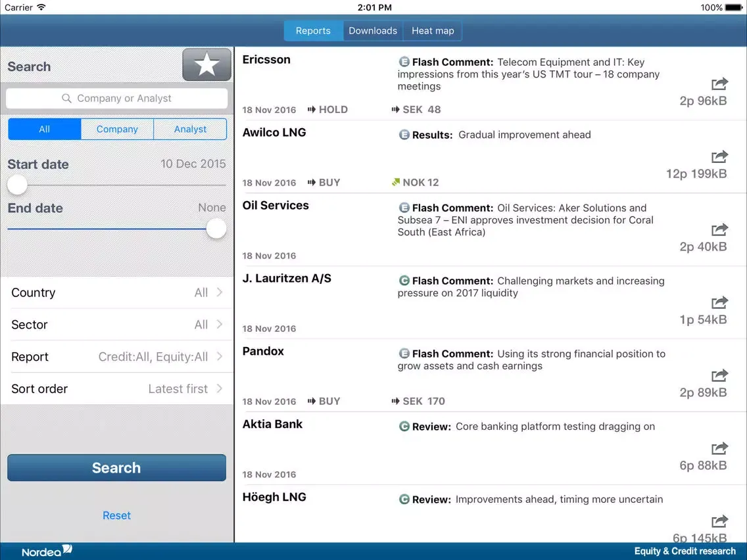The image size is (747, 560).
Task: Click Equity & Credit research footer text
Action: (685, 551)
